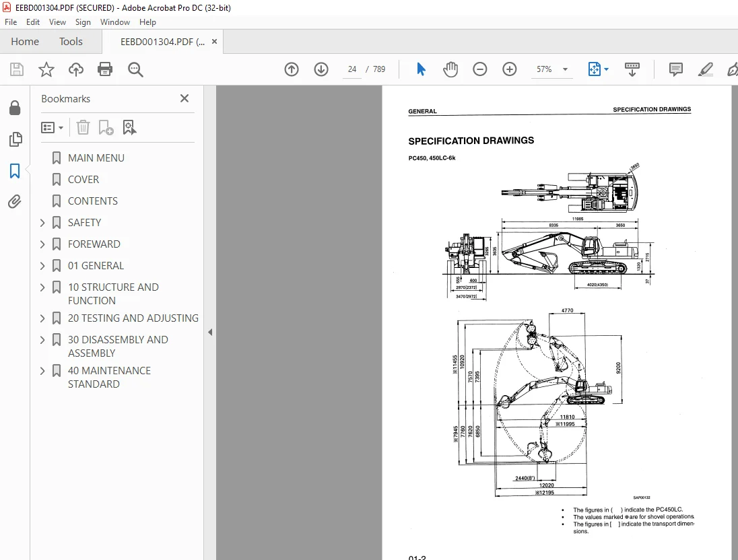
Task: Click the cloud upload share icon
Action: (x=76, y=69)
